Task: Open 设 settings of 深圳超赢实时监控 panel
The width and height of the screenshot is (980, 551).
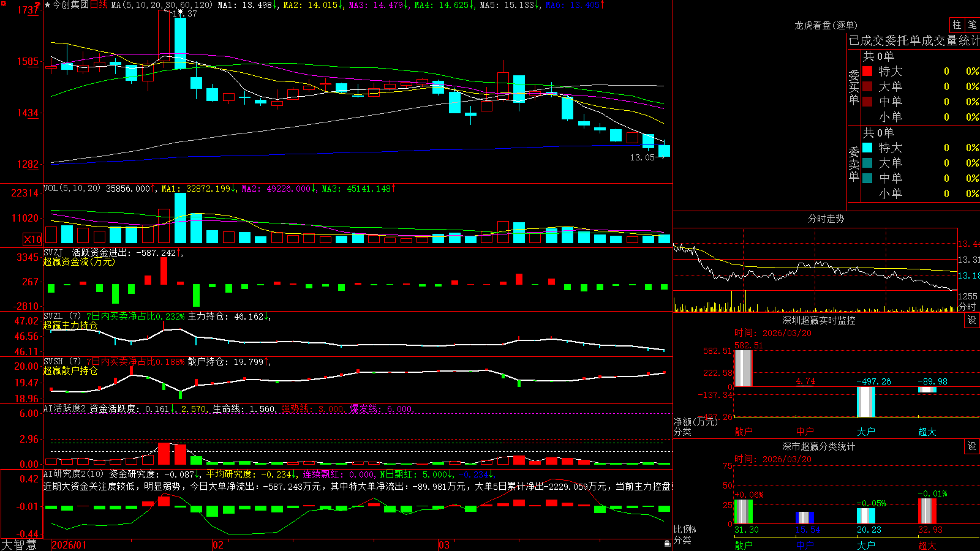Action: pyautogui.click(x=972, y=320)
